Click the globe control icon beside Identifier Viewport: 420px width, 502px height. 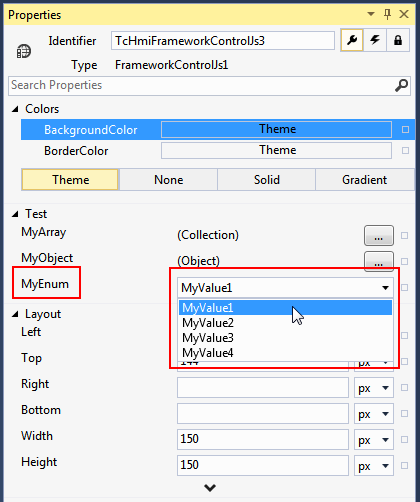click(x=24, y=51)
